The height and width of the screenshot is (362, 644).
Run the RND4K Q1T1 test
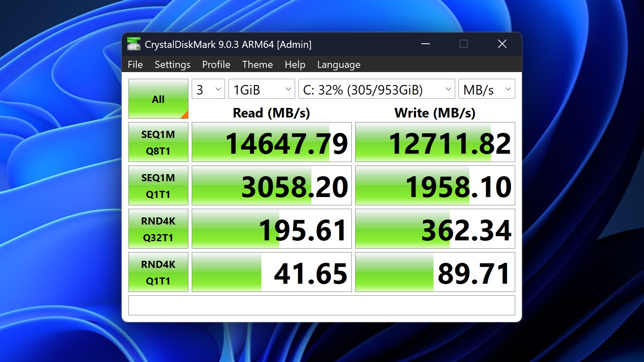coord(158,272)
